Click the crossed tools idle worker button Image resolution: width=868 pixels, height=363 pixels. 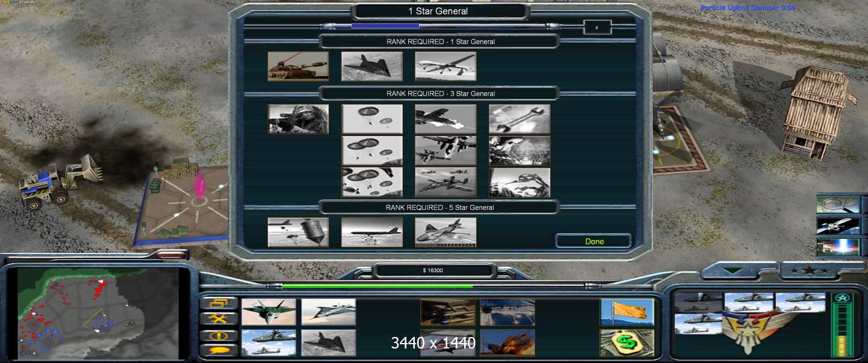tap(219, 319)
